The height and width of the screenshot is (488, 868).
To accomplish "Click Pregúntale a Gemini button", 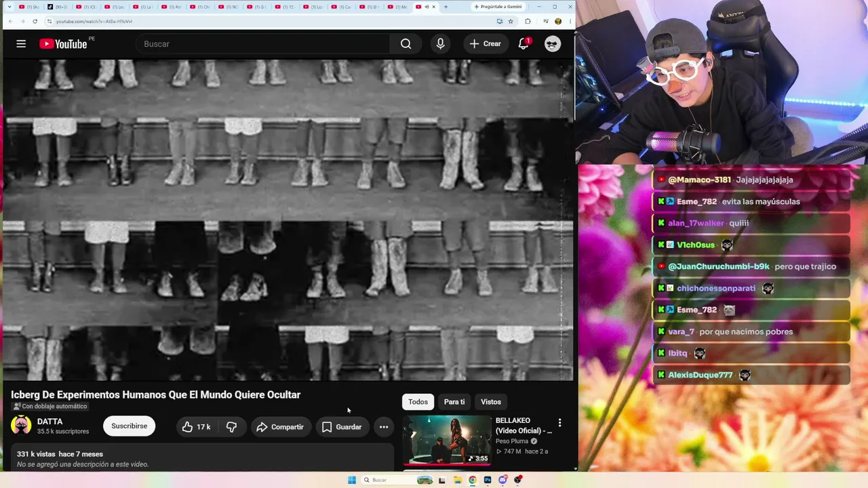I will click(497, 7).
